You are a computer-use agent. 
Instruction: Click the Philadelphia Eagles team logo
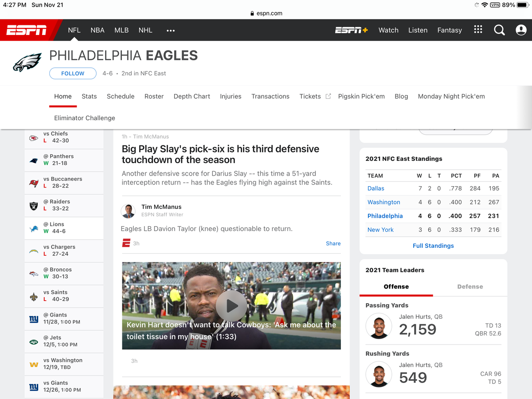(27, 63)
